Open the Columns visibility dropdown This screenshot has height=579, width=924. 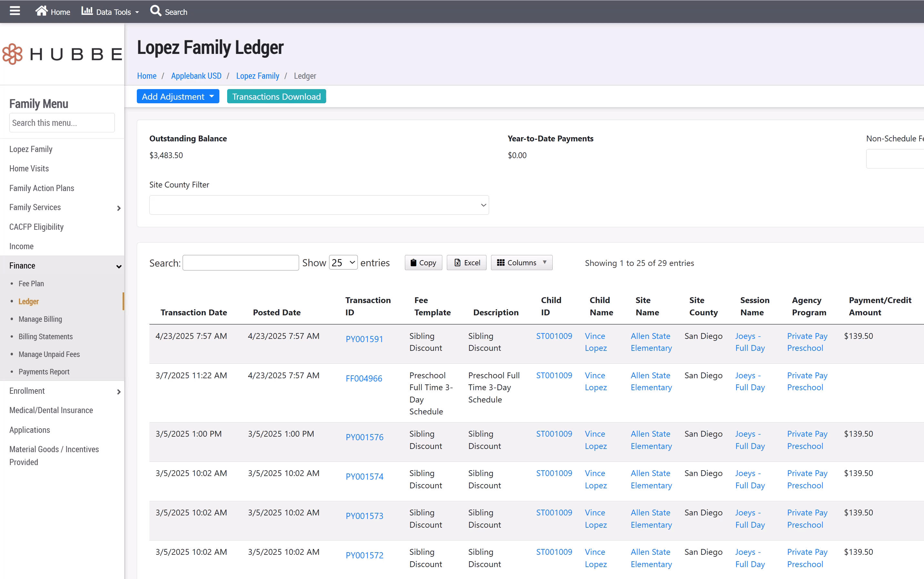coord(521,263)
